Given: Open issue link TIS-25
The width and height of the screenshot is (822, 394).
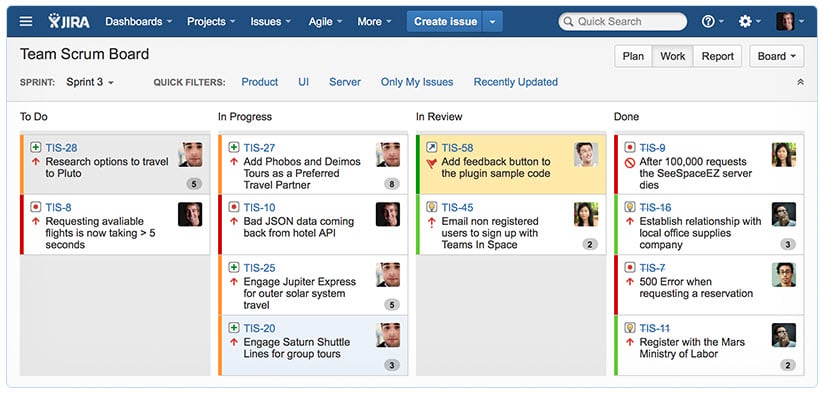Looking at the screenshot, I should (259, 268).
